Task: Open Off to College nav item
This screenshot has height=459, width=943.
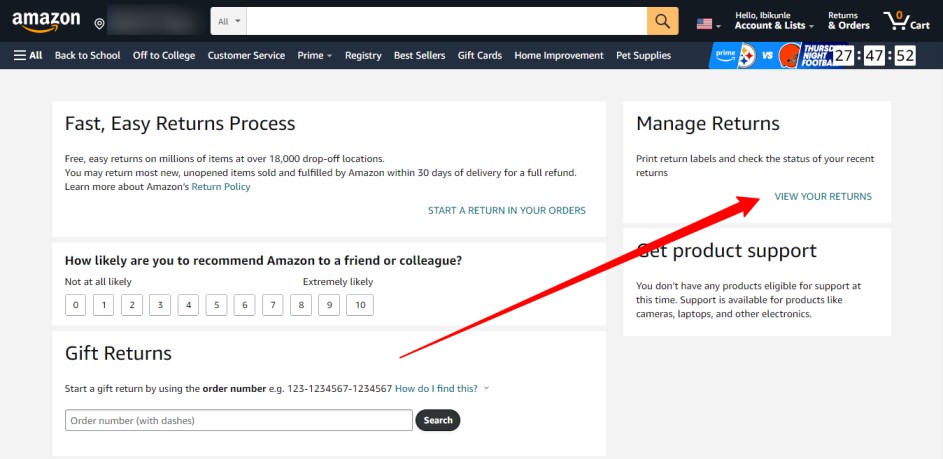Action: tap(164, 55)
